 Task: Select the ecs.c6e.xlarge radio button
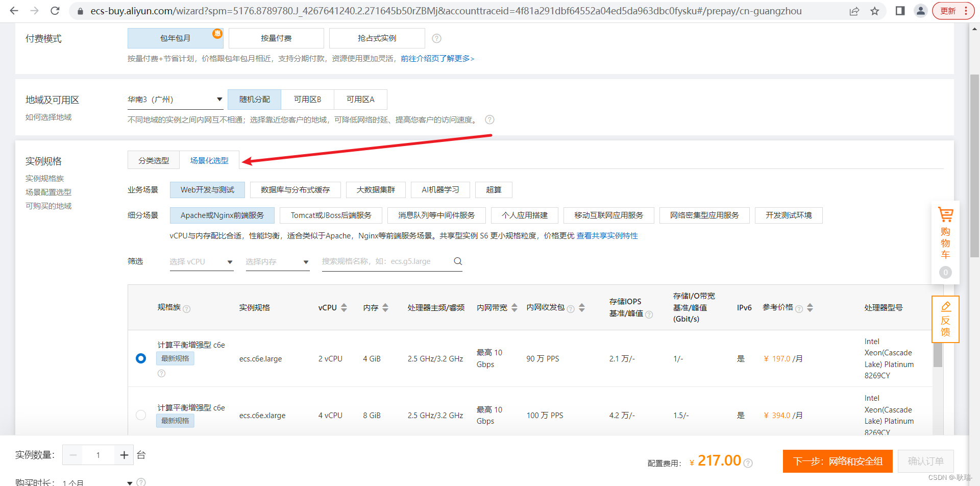point(141,415)
